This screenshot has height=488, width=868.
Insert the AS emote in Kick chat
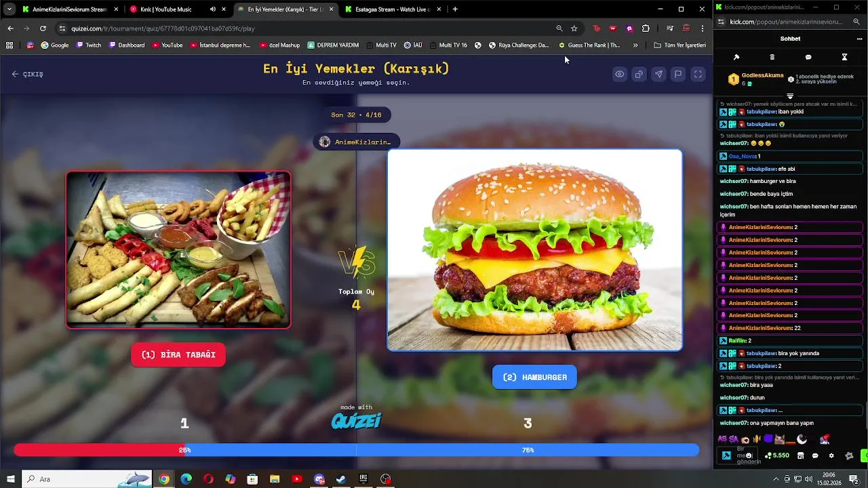click(x=722, y=439)
